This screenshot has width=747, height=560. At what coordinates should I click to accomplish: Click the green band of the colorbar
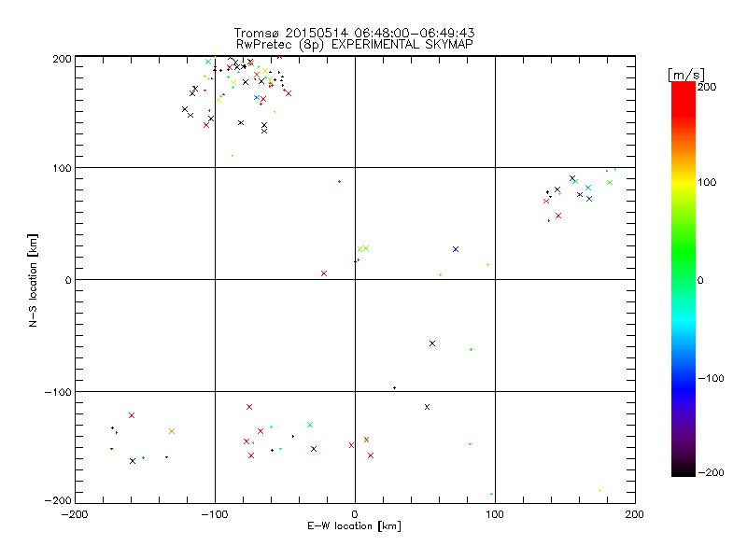(684, 252)
